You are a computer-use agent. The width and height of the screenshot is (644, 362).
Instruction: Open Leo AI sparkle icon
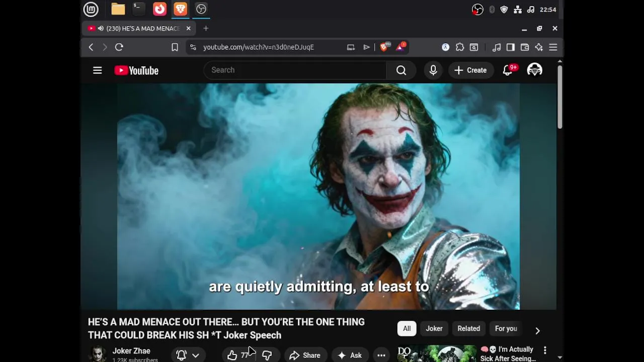tap(539, 47)
